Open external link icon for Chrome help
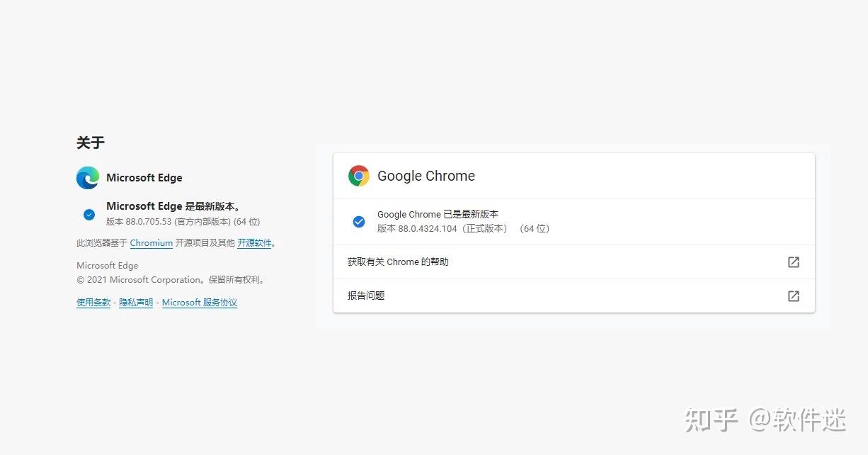868x455 pixels. coord(793,262)
